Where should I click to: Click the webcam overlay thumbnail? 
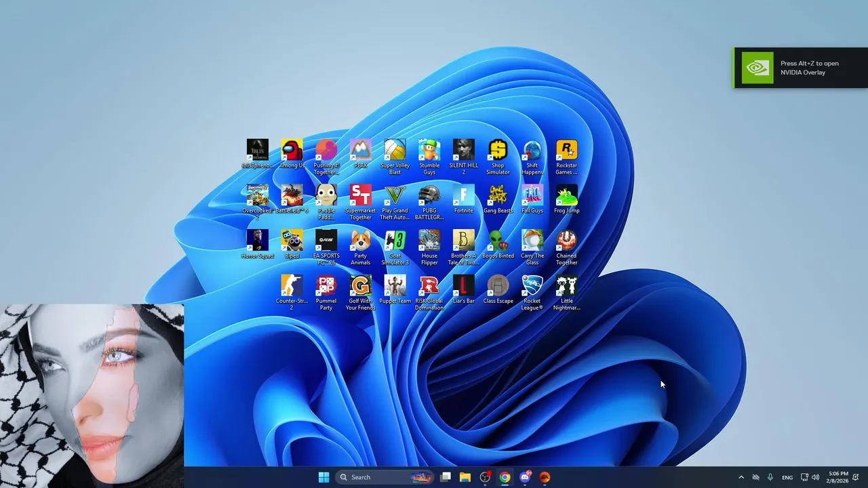click(x=92, y=396)
